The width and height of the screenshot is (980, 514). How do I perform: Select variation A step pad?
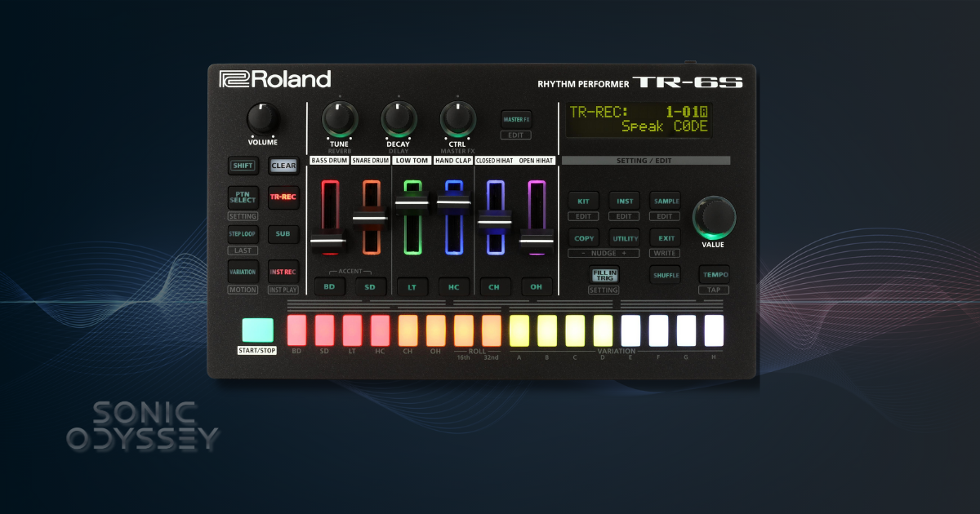click(519, 330)
